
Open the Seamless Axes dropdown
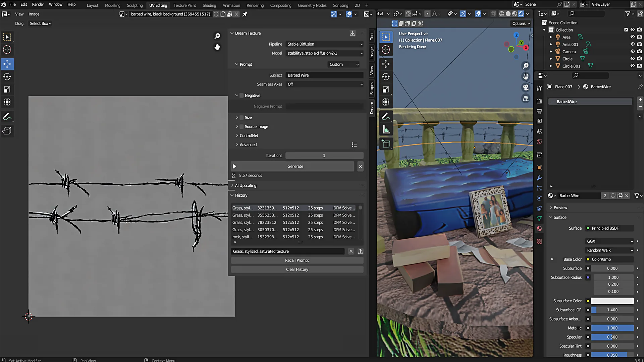[324, 84]
